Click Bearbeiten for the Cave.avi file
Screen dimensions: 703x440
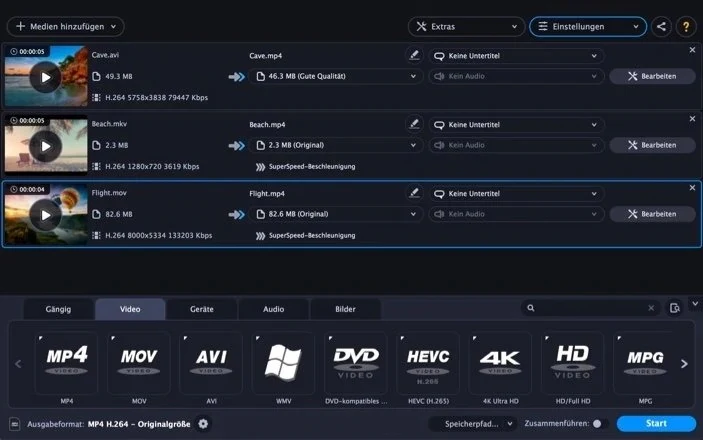(652, 76)
